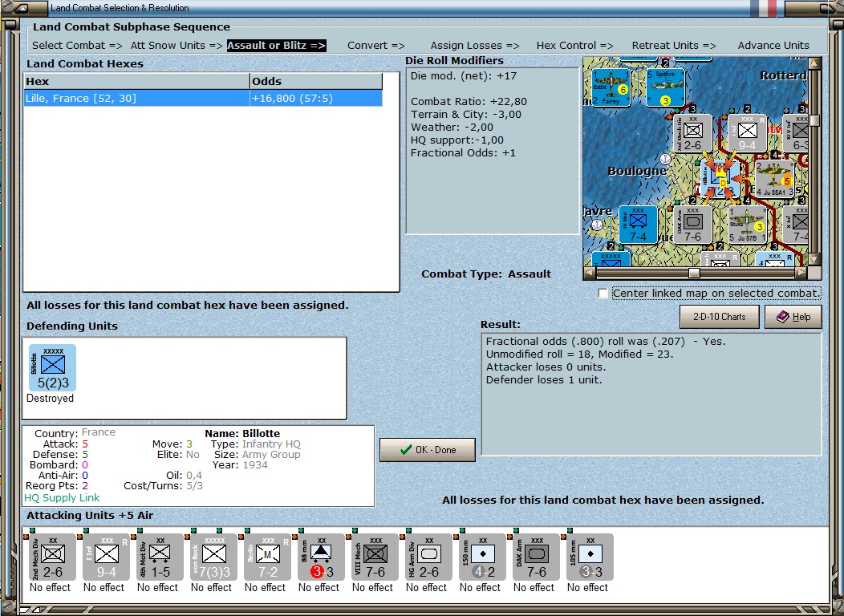Select the Lille, France combat hex row
This screenshot has width=844, height=616.
coord(202,98)
